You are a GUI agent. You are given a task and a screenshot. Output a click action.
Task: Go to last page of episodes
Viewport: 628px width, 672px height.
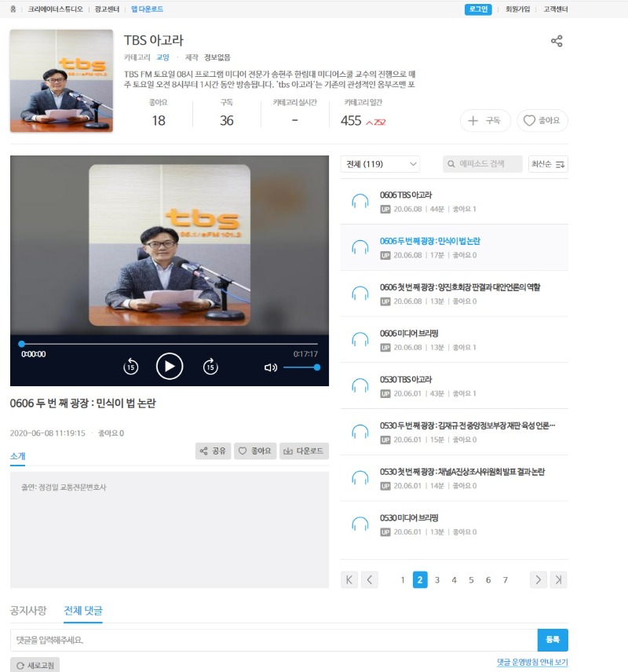tap(559, 580)
